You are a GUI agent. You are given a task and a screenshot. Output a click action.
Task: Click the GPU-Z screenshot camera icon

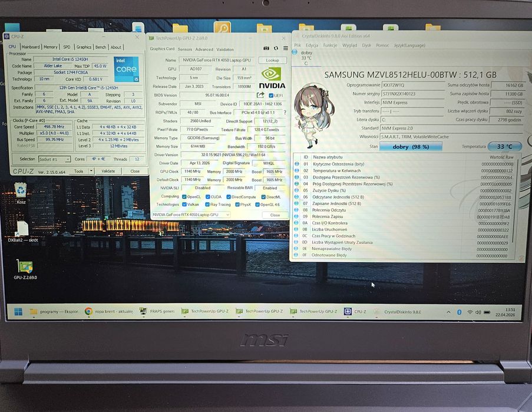coord(266,48)
